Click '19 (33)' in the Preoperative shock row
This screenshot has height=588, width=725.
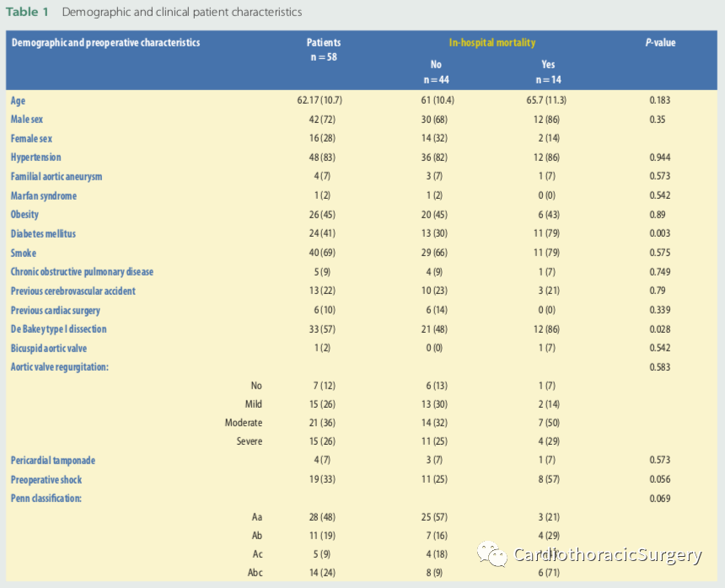pos(322,479)
